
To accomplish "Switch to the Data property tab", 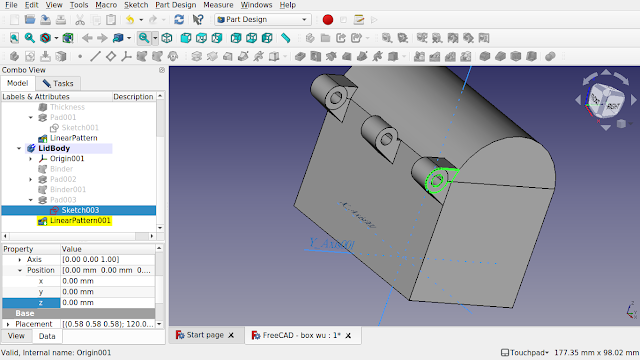I will point(47,336).
